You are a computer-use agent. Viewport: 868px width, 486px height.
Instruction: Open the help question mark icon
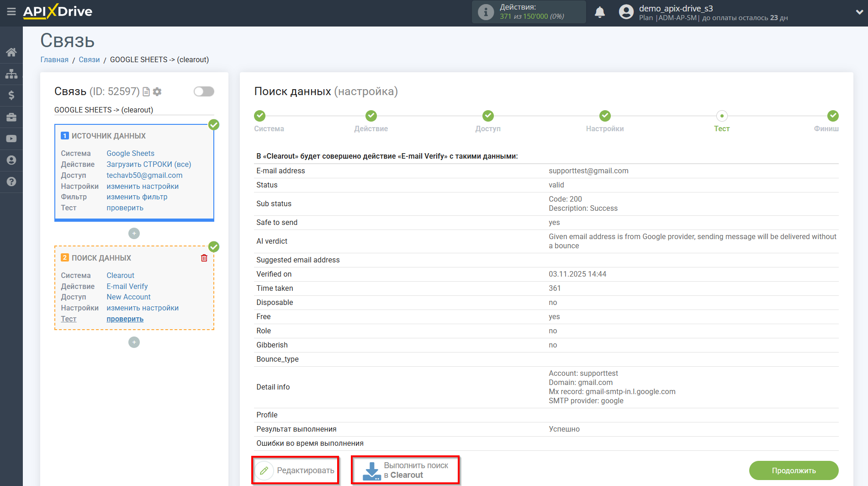click(x=11, y=182)
